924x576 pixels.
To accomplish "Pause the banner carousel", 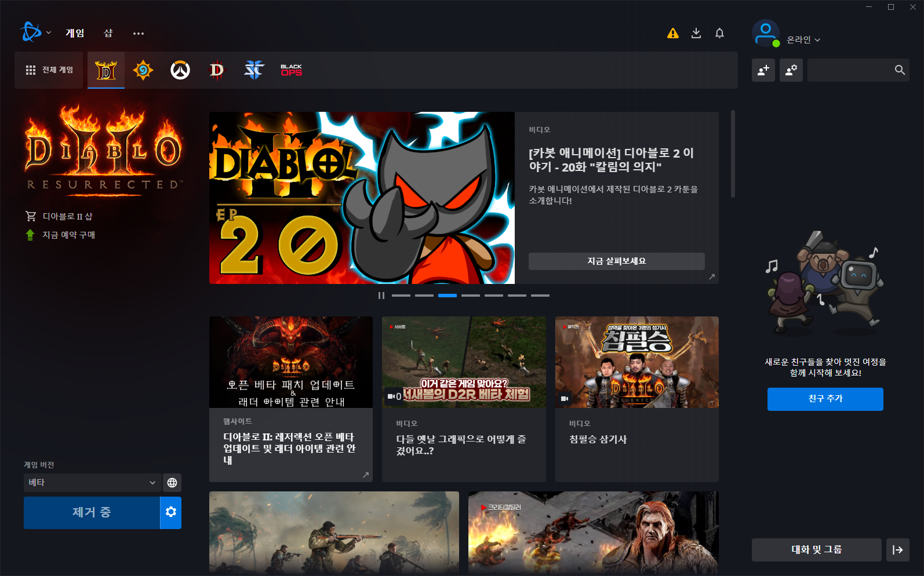I will pos(381,296).
